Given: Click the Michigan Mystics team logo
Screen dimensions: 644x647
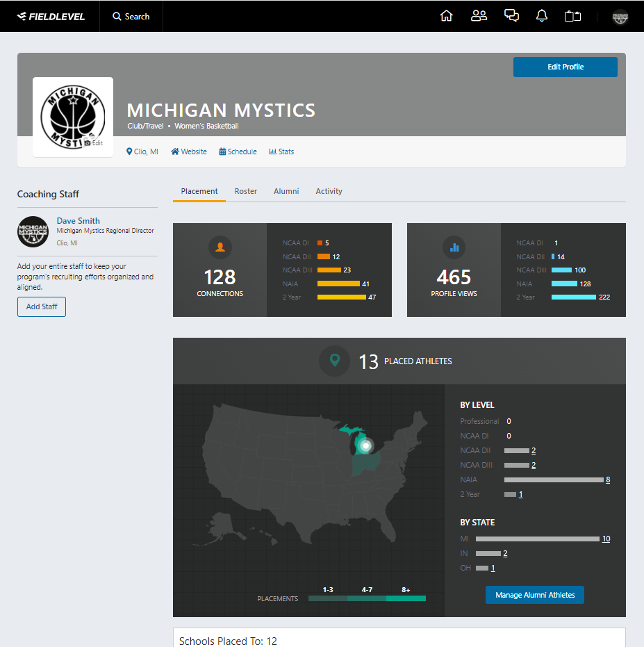Looking at the screenshot, I should click(73, 117).
